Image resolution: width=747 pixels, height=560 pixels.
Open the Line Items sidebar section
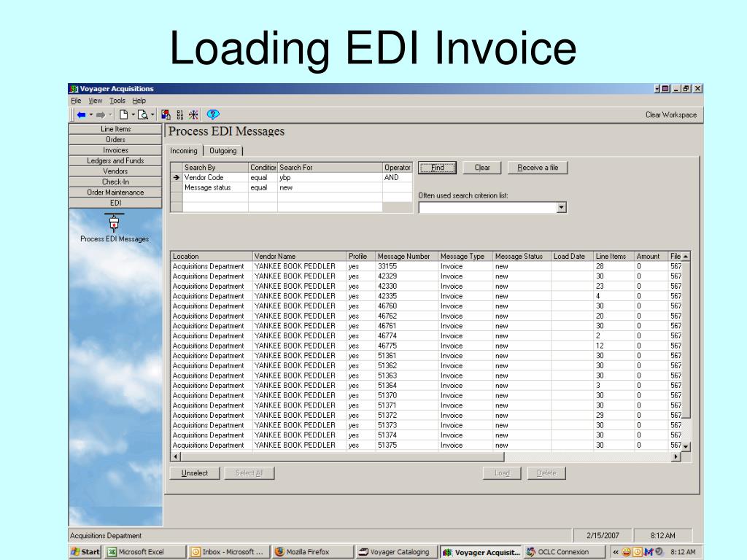(x=115, y=129)
